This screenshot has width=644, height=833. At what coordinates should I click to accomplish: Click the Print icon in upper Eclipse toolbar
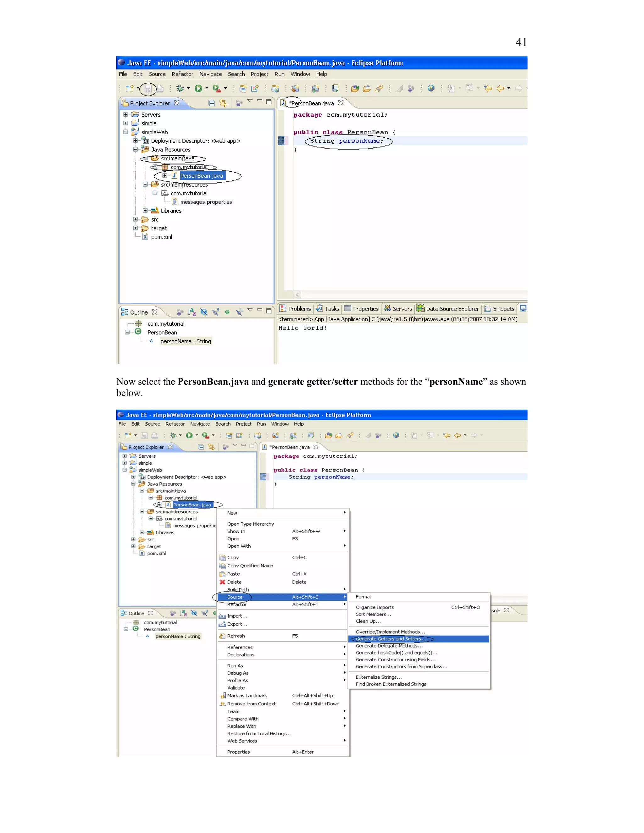(160, 89)
